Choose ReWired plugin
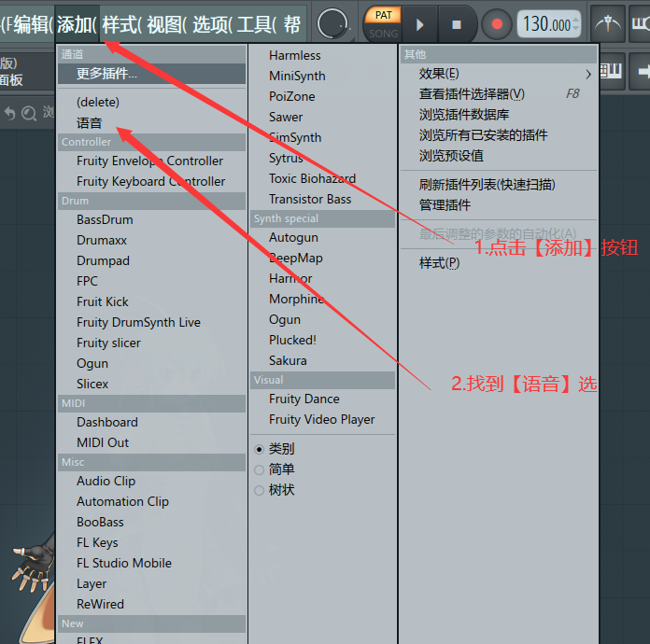650x644 pixels. [x=151, y=604]
